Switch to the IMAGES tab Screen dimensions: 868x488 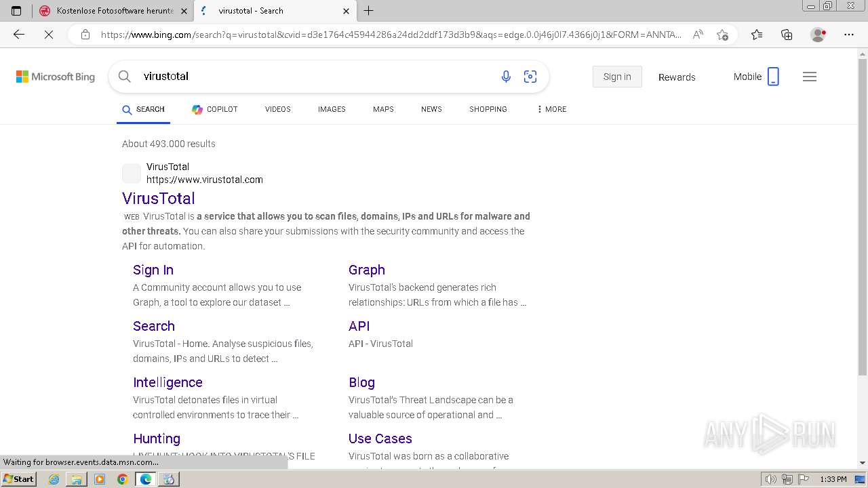click(332, 109)
